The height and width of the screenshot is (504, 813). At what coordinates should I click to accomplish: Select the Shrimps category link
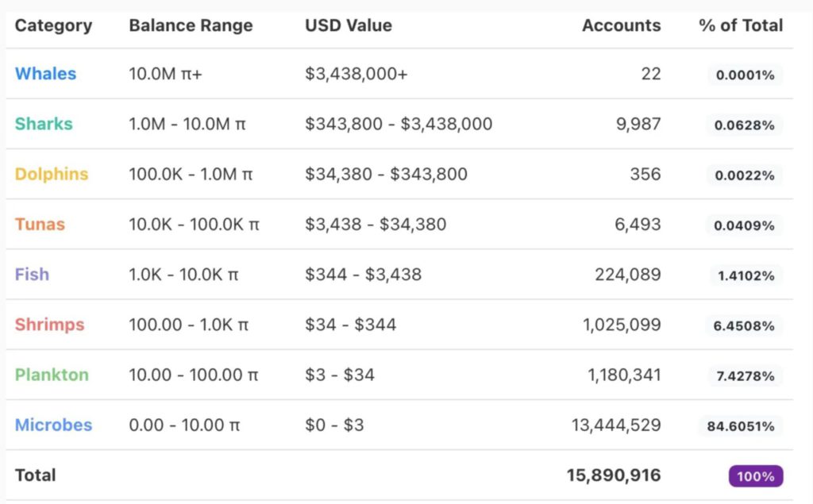(x=49, y=325)
